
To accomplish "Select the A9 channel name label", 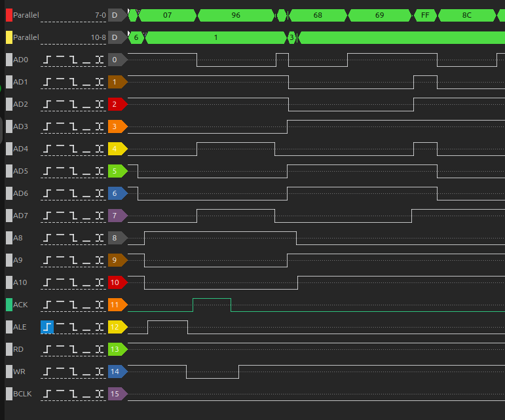I will click(18, 260).
